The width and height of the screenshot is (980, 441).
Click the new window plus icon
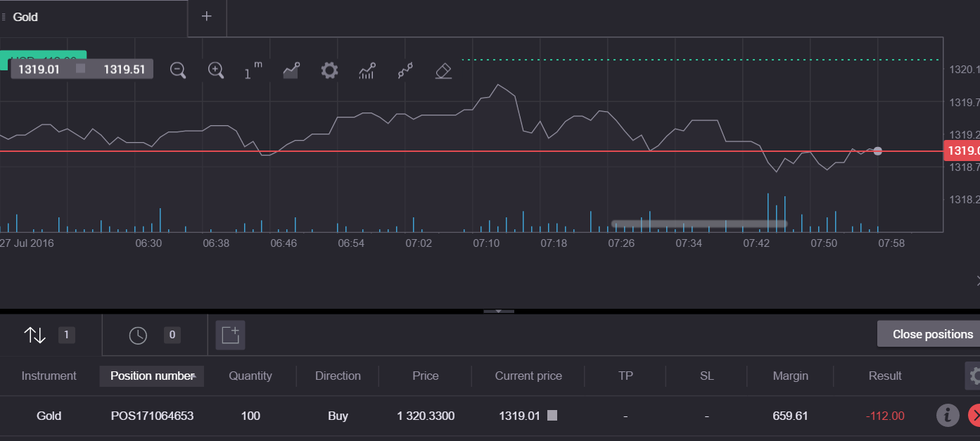coord(231,335)
